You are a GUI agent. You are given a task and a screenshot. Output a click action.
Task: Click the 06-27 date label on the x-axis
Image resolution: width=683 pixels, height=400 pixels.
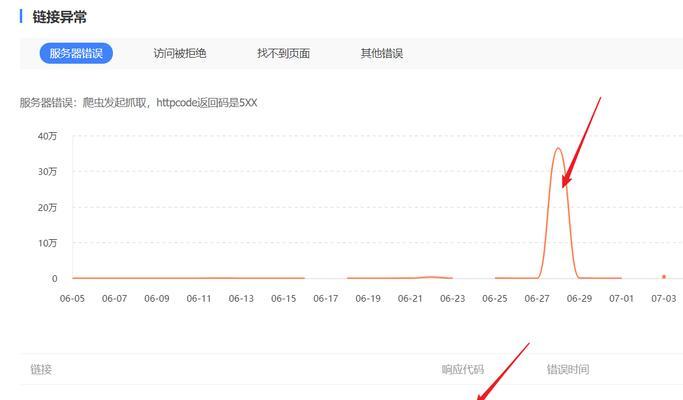(x=537, y=298)
